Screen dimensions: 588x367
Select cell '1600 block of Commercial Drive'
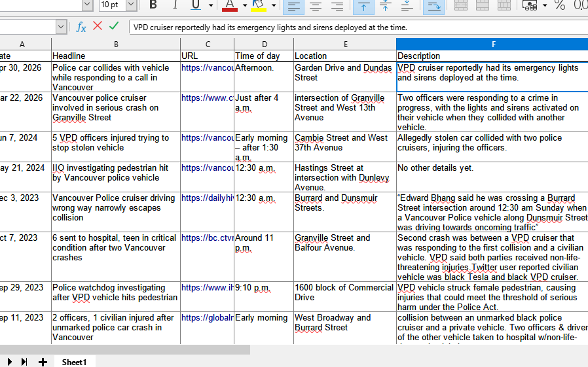coord(345,296)
